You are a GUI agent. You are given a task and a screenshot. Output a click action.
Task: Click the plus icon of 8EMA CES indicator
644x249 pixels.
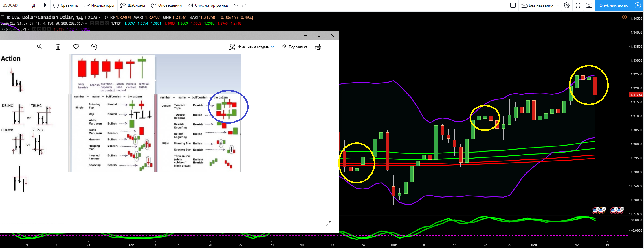tap(102, 23)
